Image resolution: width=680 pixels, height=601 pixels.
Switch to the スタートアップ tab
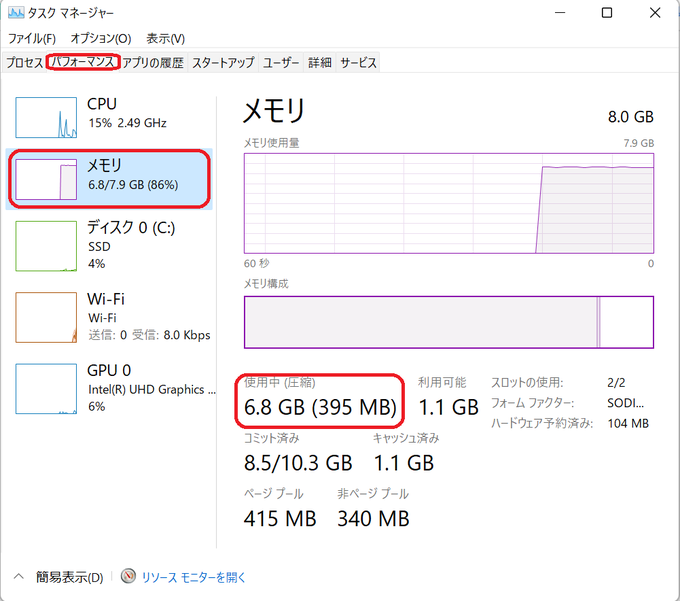[x=223, y=62]
